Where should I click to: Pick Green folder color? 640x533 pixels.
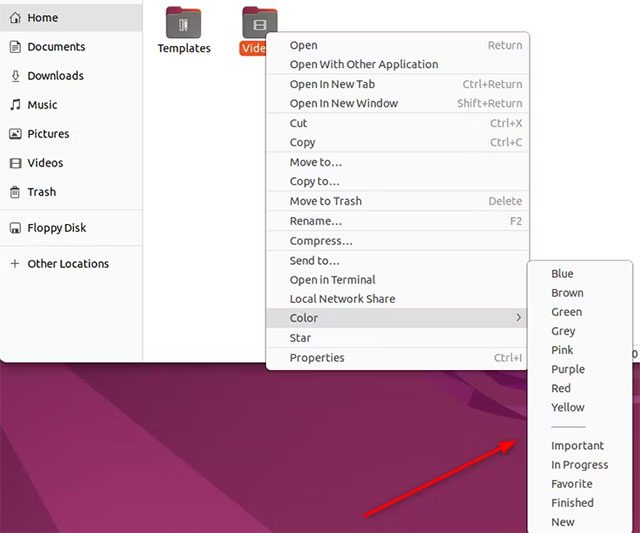580,312
